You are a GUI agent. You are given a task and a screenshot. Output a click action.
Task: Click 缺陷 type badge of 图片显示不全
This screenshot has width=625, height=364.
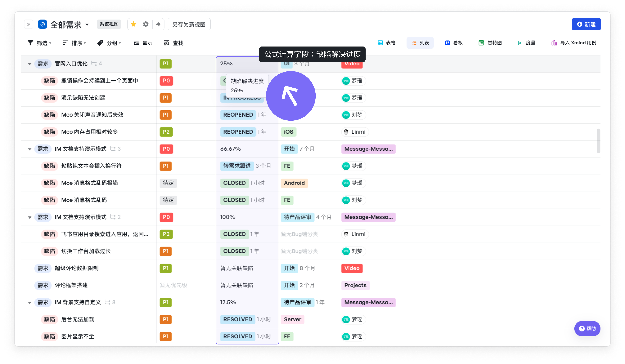(49, 337)
